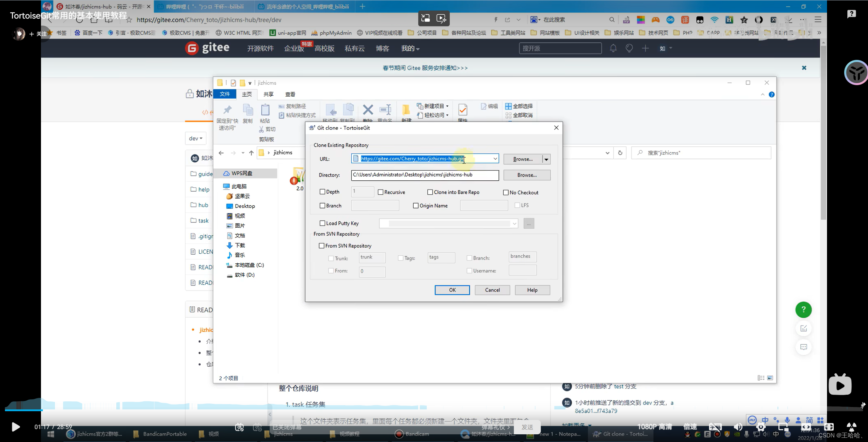Click OK to start cloning

tap(452, 290)
